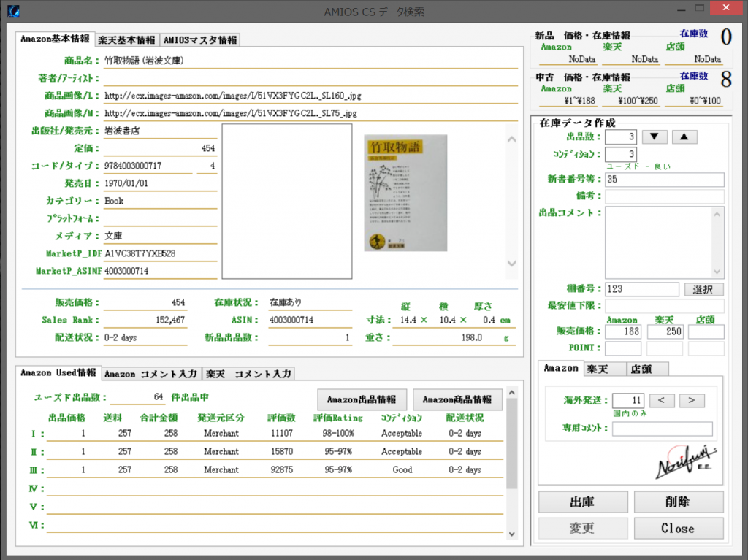Click the AMIOS app icon in title bar
Screen dimensions: 748x560
(x=14, y=10)
